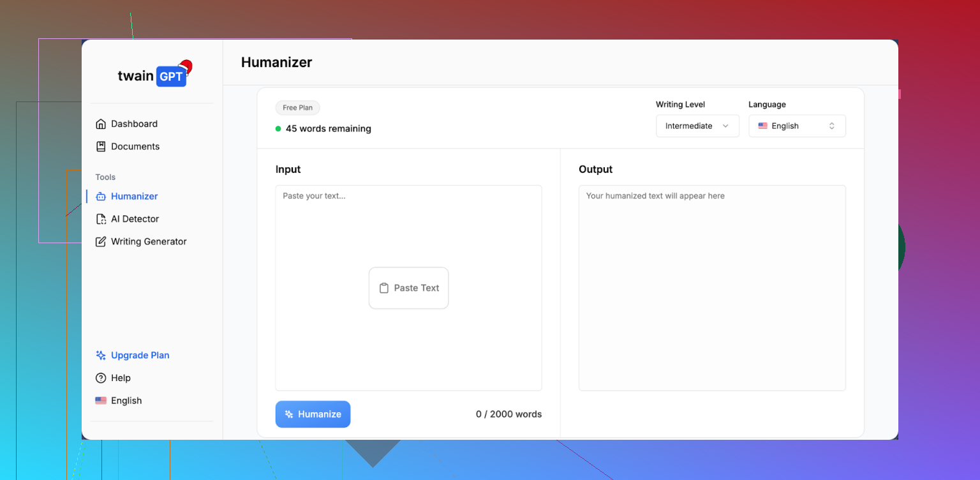Screen dimensions: 980x480
Task: Open Documents from the sidebar
Action: pyautogui.click(x=135, y=146)
